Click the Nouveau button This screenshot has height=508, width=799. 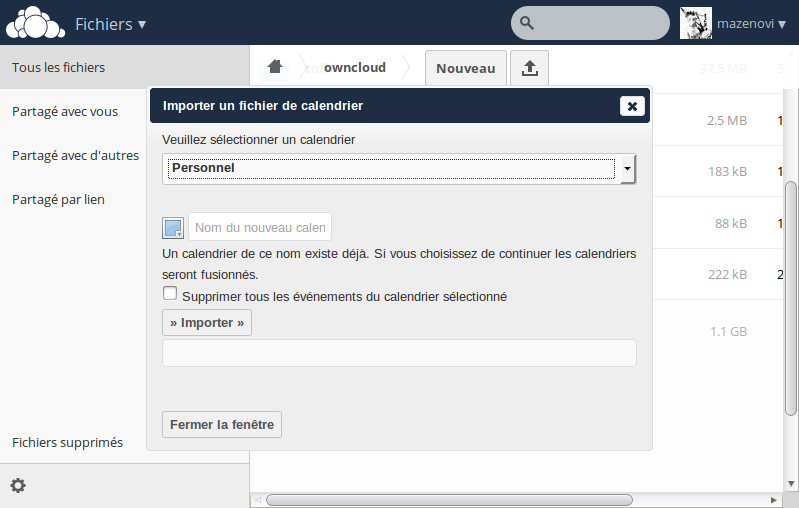pos(465,68)
